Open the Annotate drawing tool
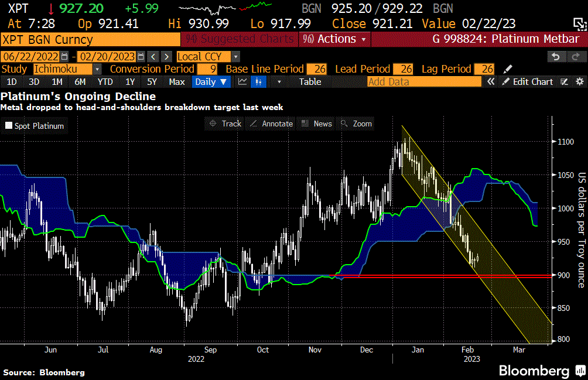Image resolution: width=588 pixels, height=380 pixels. [271, 124]
